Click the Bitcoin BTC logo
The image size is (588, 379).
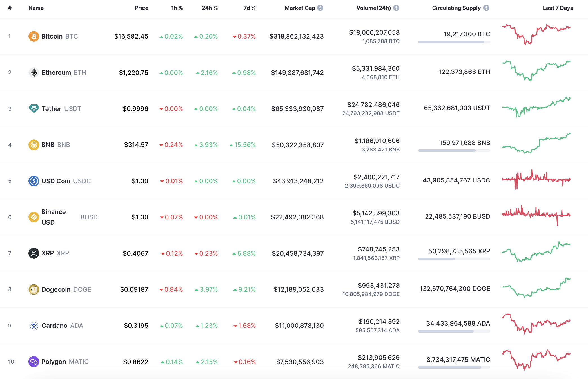(x=34, y=36)
